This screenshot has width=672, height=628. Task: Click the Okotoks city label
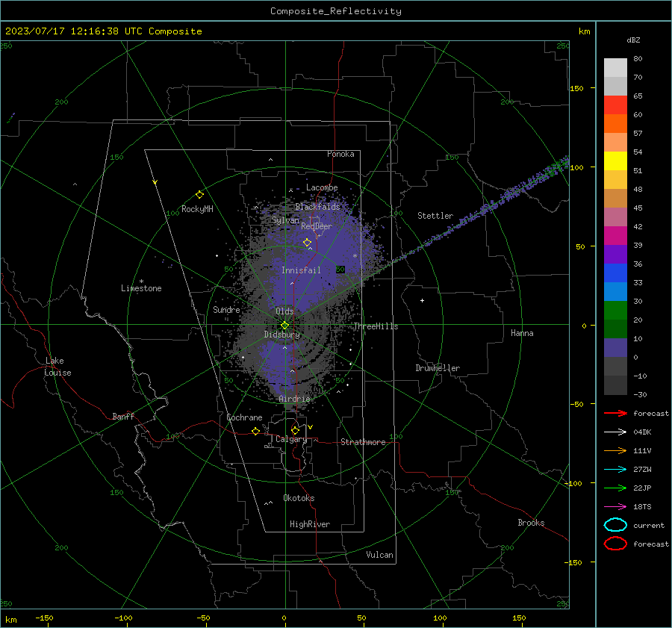(299, 498)
